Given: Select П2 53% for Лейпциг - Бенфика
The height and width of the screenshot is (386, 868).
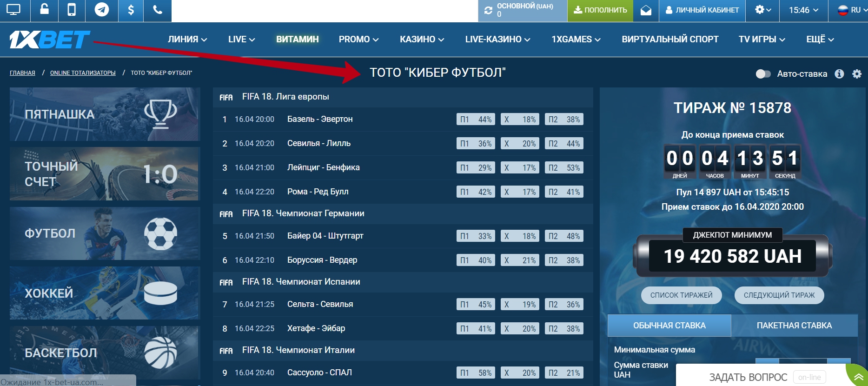Looking at the screenshot, I should coord(564,168).
